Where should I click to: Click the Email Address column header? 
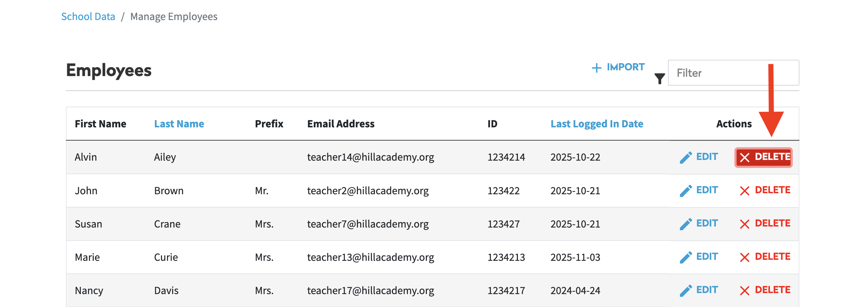tap(341, 124)
